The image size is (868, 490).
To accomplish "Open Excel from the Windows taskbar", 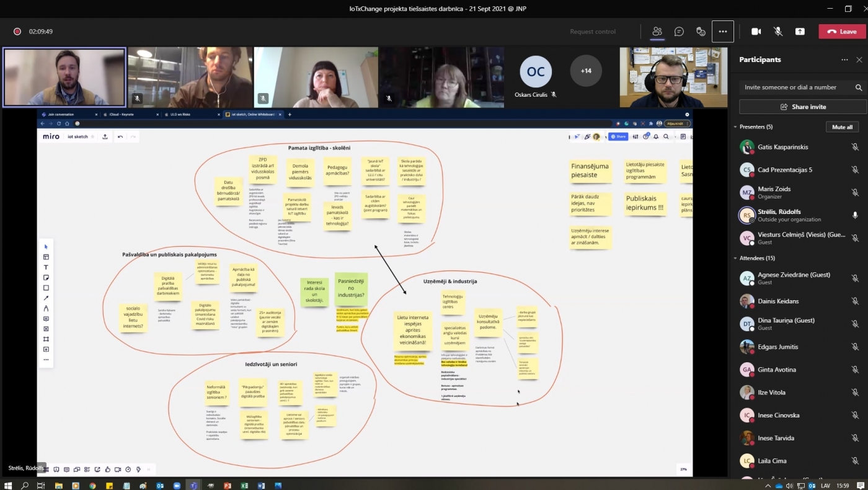I will coord(244,485).
